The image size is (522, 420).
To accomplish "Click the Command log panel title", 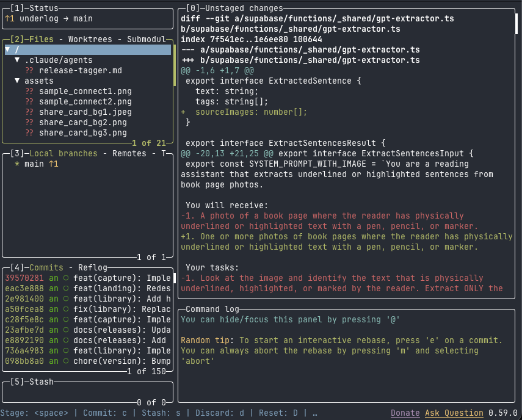I will [x=212, y=309].
